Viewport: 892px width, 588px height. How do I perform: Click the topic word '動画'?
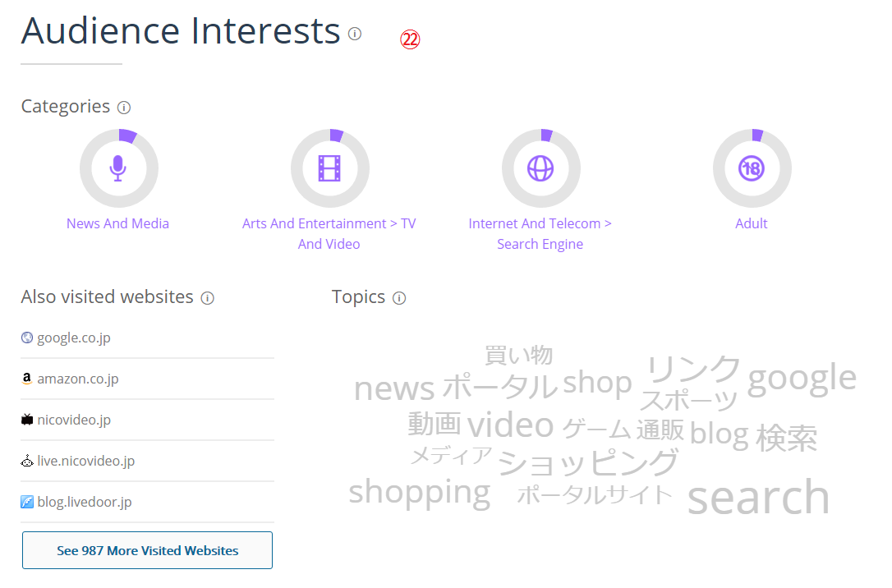434,424
